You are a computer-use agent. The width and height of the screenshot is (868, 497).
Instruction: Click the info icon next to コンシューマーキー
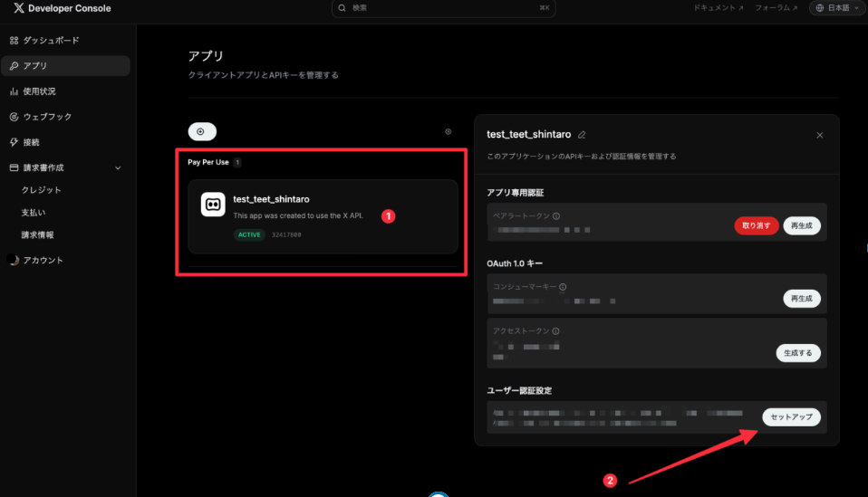(x=563, y=287)
